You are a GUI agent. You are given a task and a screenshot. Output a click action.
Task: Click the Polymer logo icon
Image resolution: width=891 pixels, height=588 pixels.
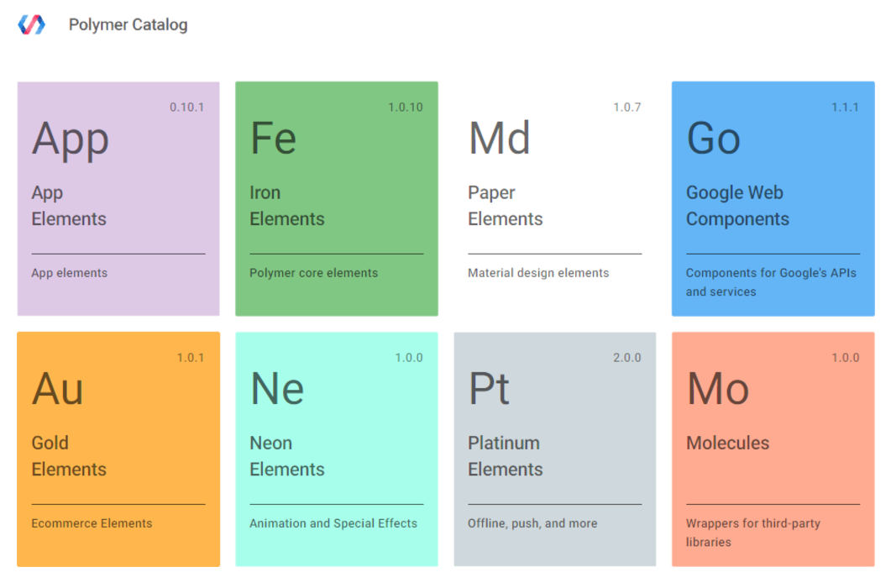[30, 25]
